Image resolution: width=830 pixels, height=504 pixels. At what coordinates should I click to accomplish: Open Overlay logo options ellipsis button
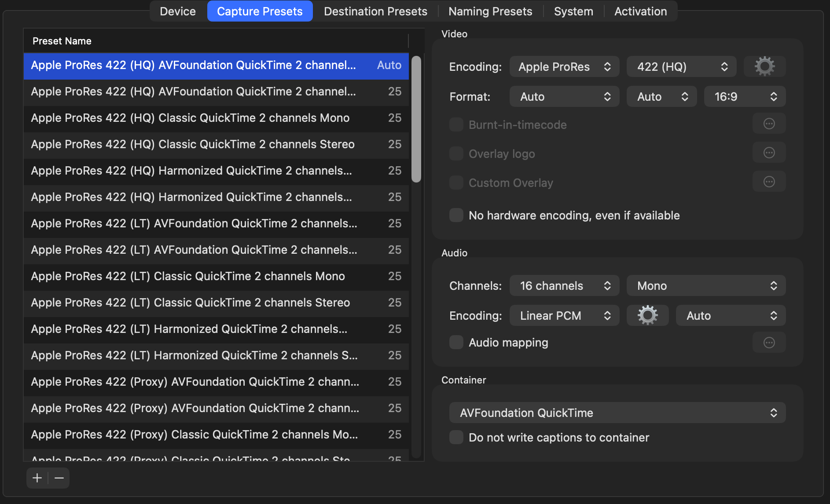coord(769,153)
